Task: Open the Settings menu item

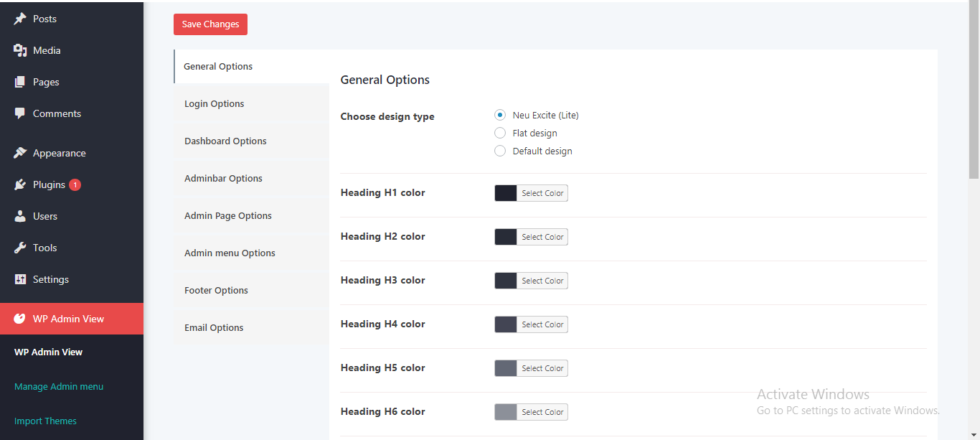Action: point(72,279)
